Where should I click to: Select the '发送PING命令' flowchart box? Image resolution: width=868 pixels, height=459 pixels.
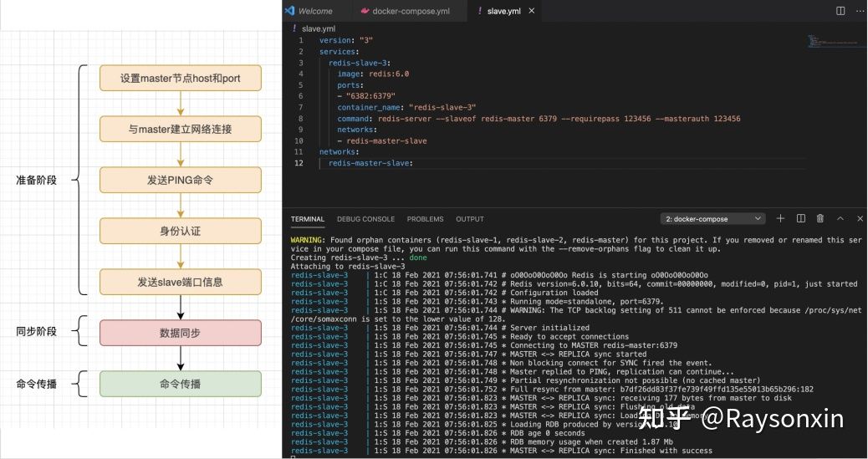click(x=181, y=180)
